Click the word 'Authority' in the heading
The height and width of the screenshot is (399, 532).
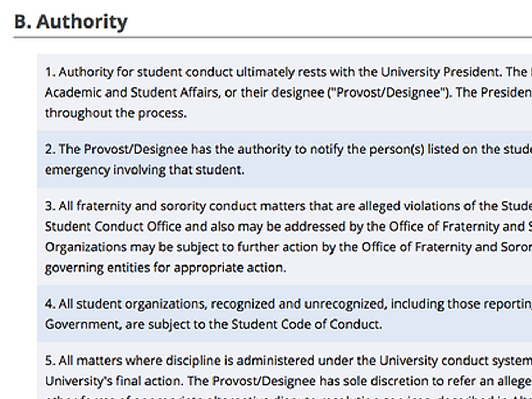[x=82, y=22]
